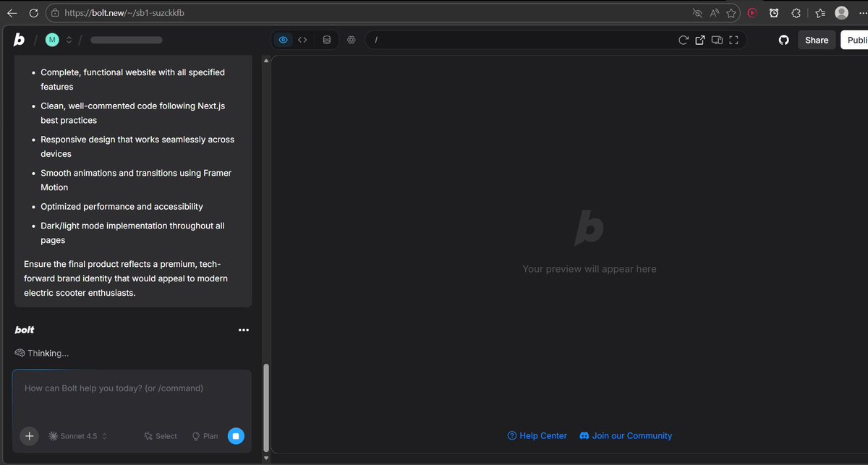This screenshot has height=465, width=868.
Task: Click 'Ensure the final product reflects' paragraph
Action: point(127,278)
